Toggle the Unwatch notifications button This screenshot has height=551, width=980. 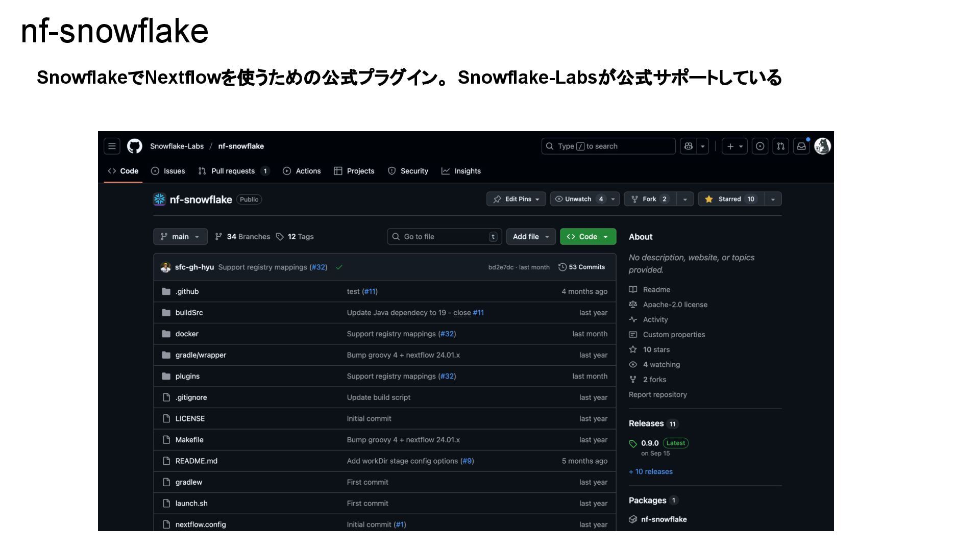pyautogui.click(x=578, y=199)
